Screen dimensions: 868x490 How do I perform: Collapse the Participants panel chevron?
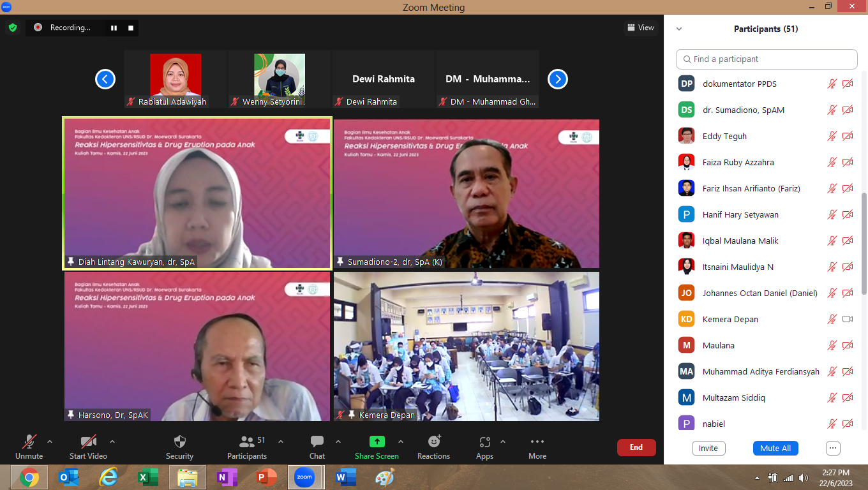click(x=679, y=29)
